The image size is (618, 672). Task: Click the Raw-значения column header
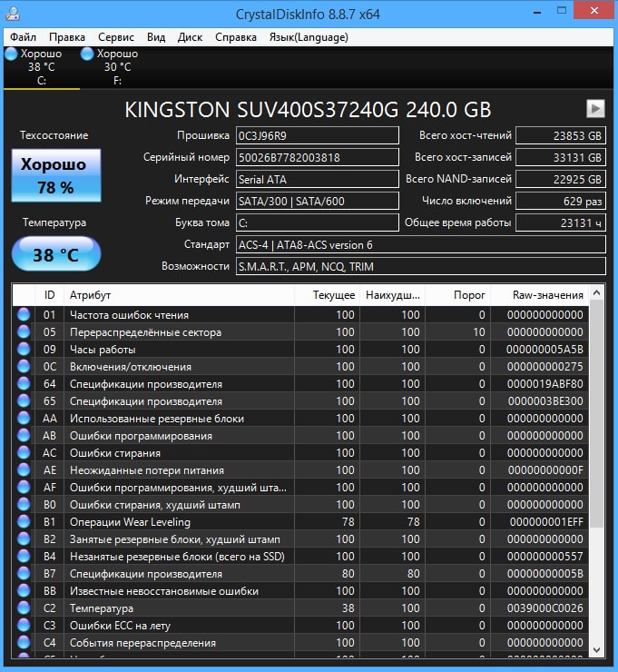[540, 295]
